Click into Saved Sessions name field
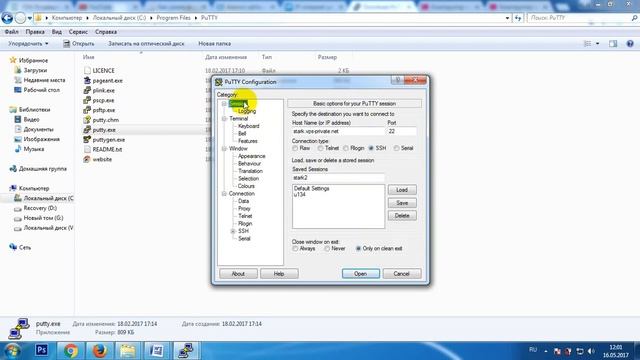 tap(338, 178)
